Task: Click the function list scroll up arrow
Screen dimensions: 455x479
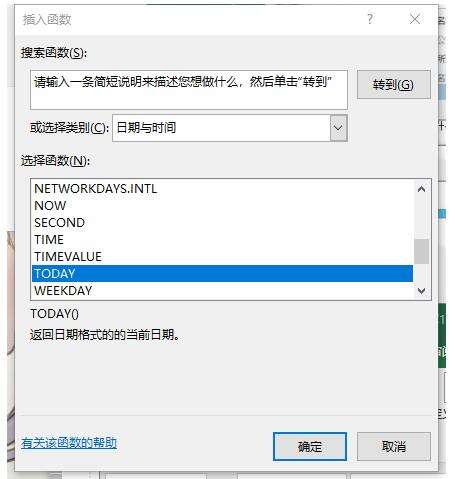Action: click(421, 189)
